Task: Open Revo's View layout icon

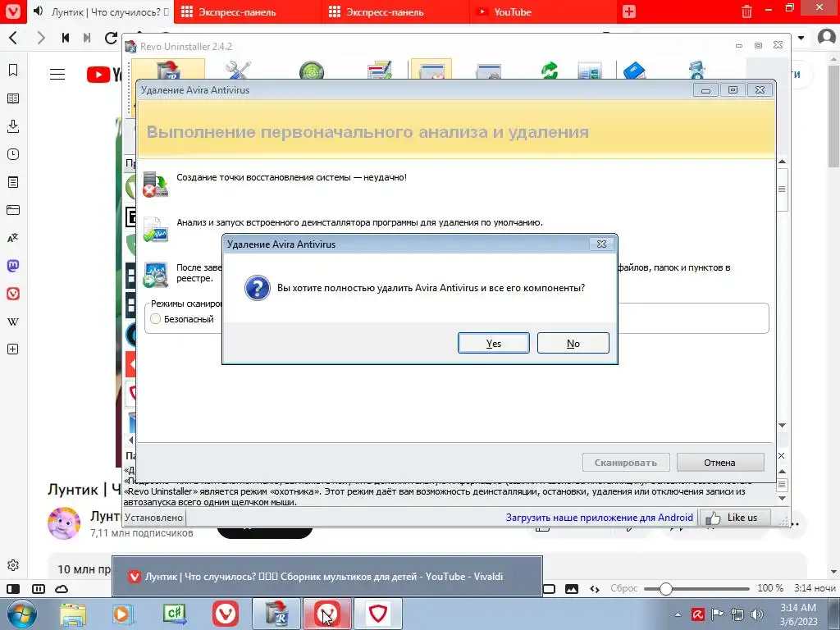Action: click(589, 71)
